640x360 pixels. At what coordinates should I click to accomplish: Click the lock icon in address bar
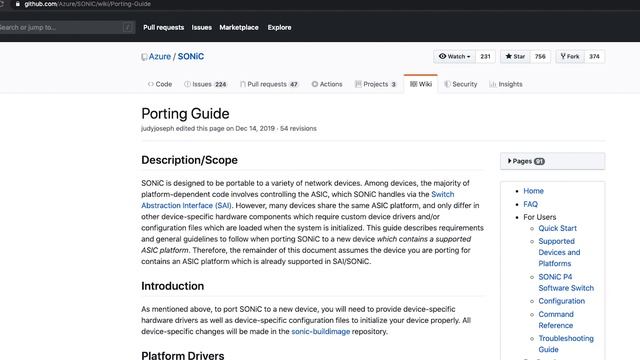18,4
